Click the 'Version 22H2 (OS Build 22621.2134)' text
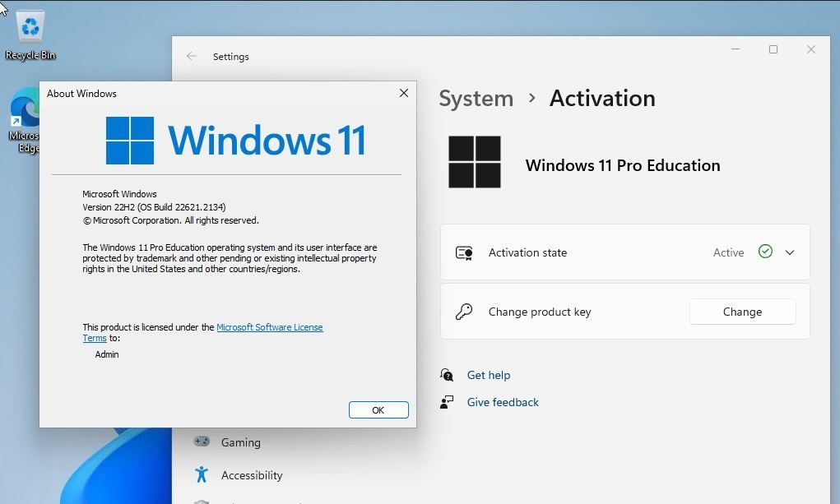 click(154, 207)
